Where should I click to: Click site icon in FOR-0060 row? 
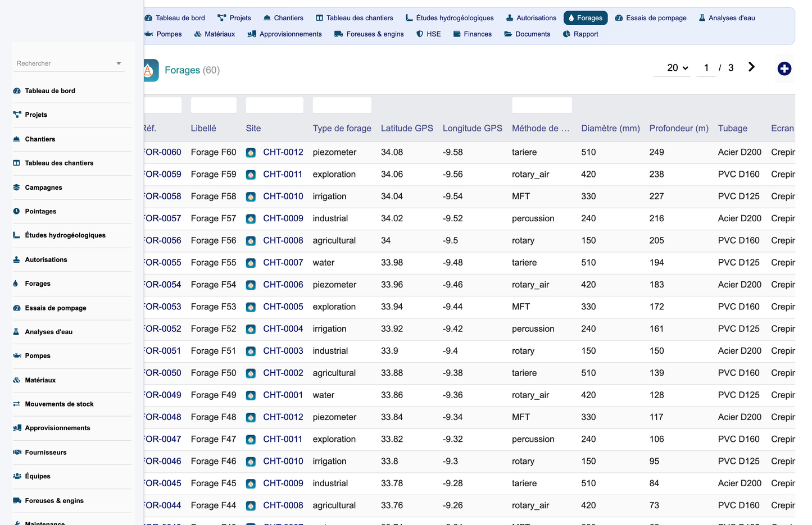tap(251, 153)
